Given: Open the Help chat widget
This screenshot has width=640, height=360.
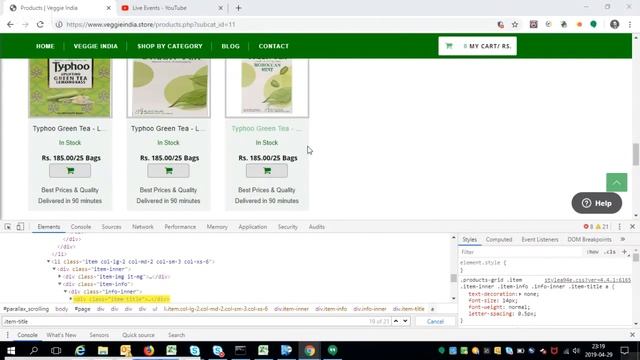Looking at the screenshot, I should [x=597, y=203].
